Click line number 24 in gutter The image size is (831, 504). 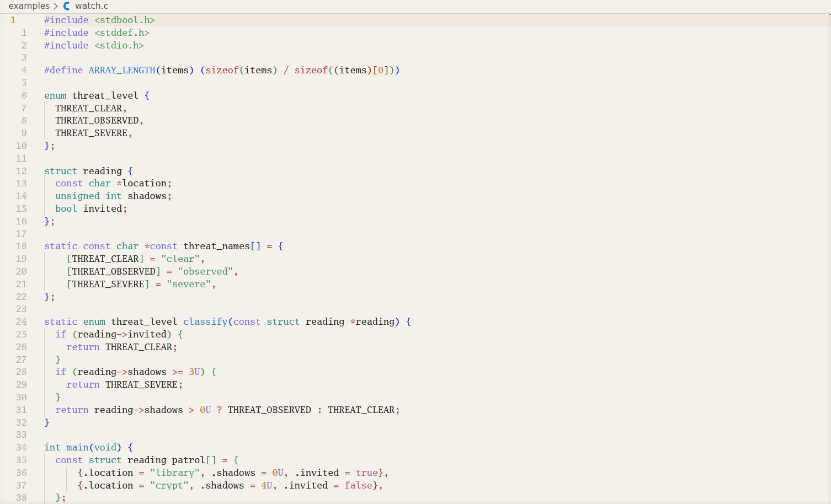point(21,321)
